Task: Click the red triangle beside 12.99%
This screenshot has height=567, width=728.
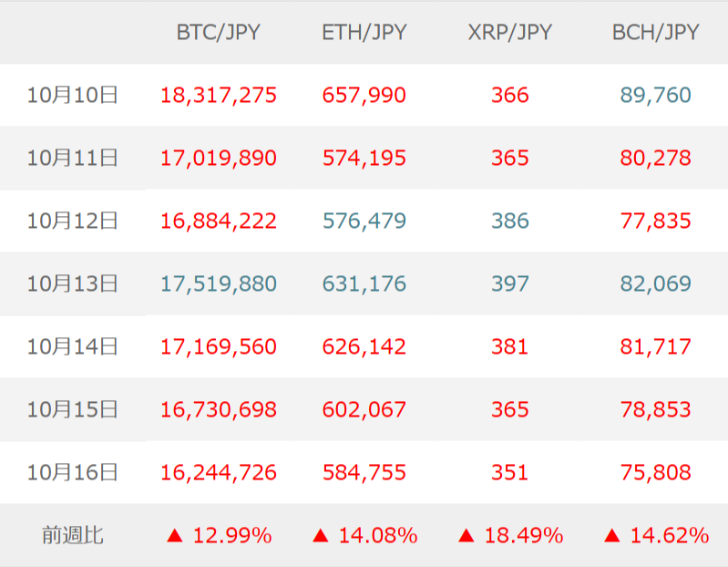Action: (175, 536)
